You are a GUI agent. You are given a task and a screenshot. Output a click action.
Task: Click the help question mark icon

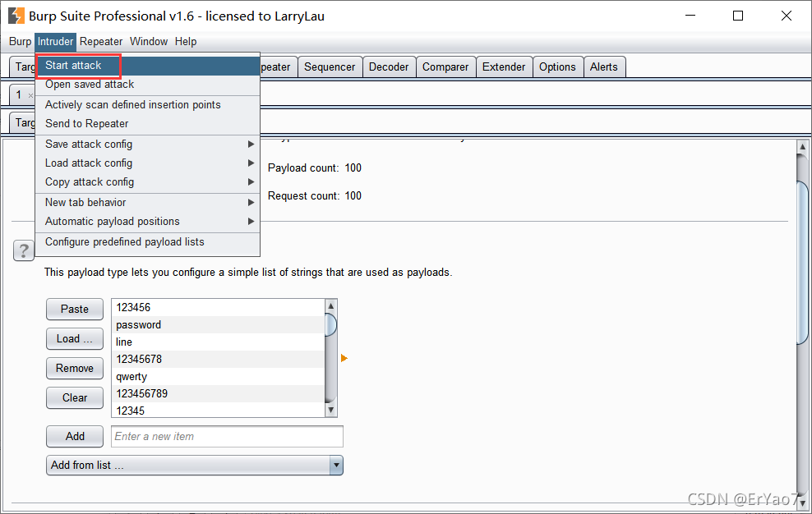23,251
